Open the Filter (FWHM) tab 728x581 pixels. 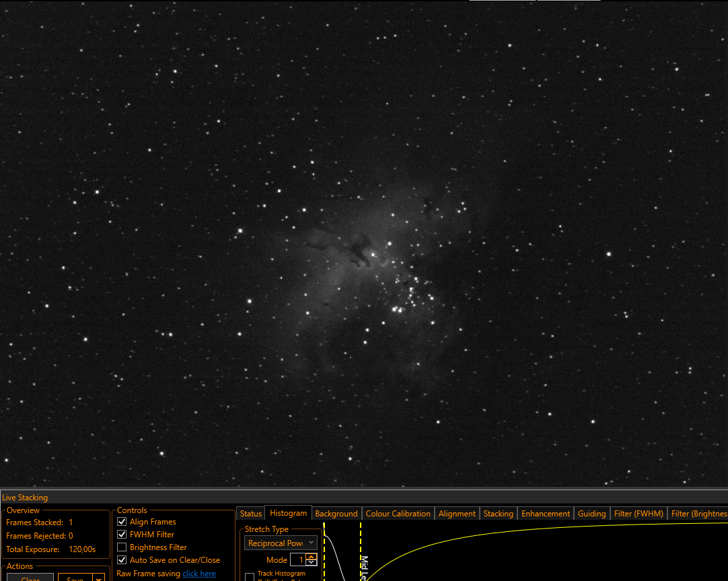(x=639, y=513)
